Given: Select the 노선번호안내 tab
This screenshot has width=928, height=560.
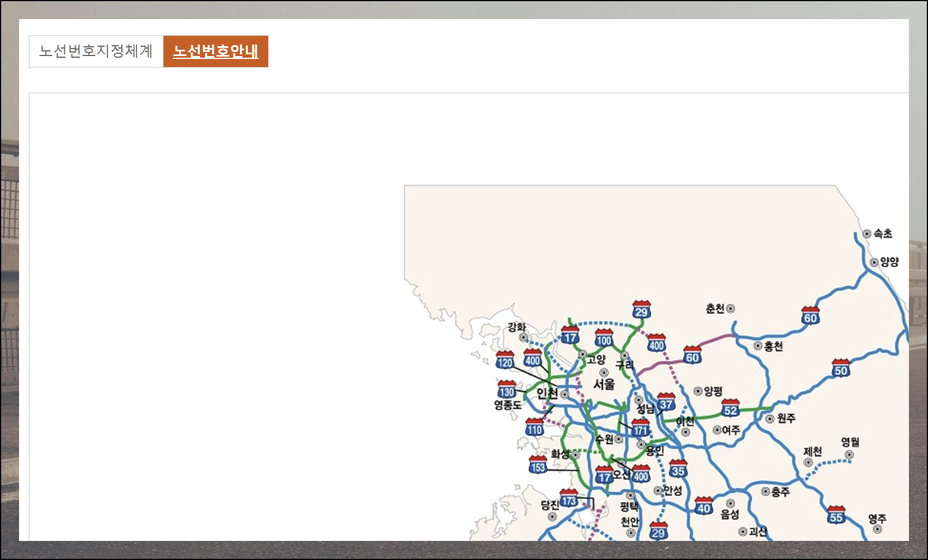Looking at the screenshot, I should 216,51.
